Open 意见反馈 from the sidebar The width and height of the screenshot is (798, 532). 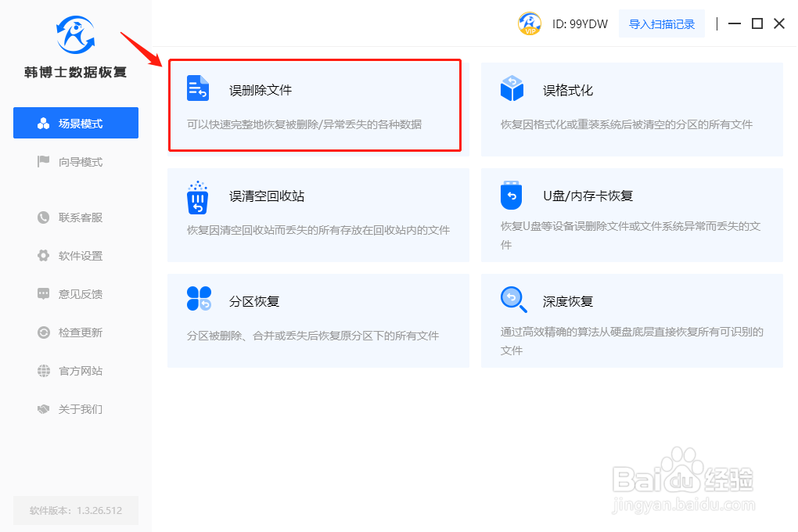point(70,293)
